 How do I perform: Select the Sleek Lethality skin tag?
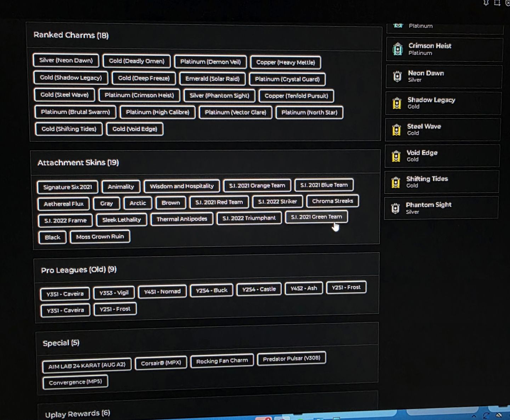[121, 220]
